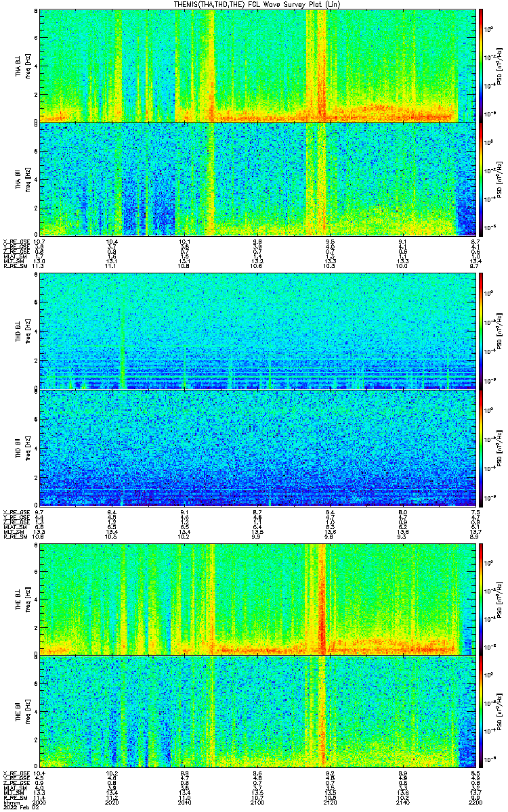
Task: Select the THD B-parallel spectrogram panel
Action: pos(258,448)
